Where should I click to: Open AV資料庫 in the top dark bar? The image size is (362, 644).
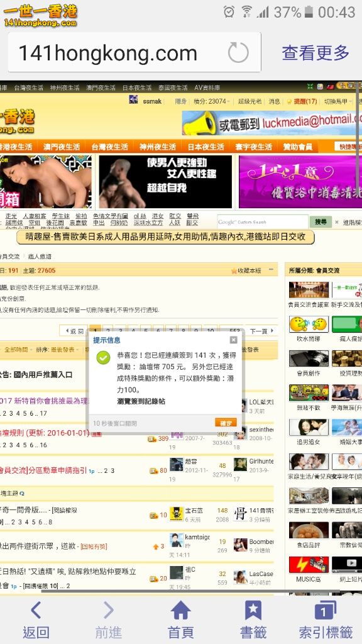click(207, 87)
